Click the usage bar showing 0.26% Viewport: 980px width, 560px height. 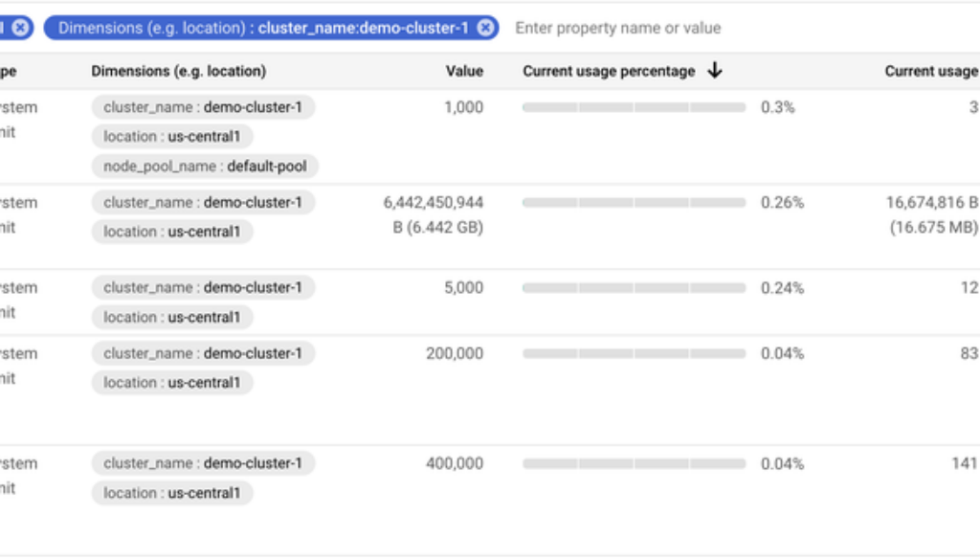tap(634, 203)
